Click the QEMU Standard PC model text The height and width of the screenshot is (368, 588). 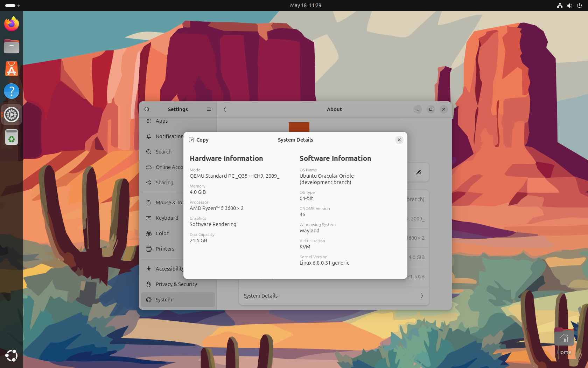click(x=234, y=176)
